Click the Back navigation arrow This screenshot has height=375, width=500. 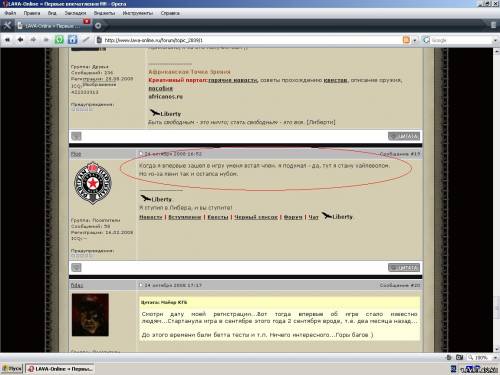pyautogui.click(x=20, y=40)
